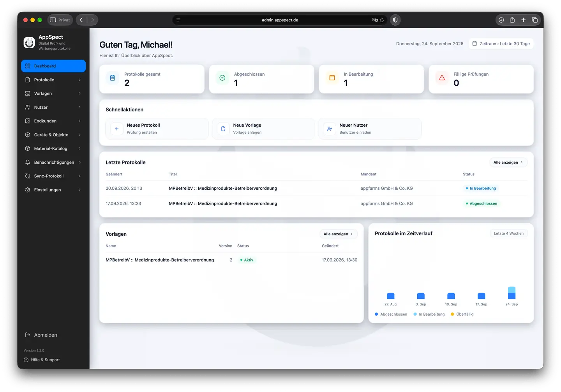561x392 pixels.
Task: Open the Benachrichtigungen menu entry
Action: click(53, 162)
